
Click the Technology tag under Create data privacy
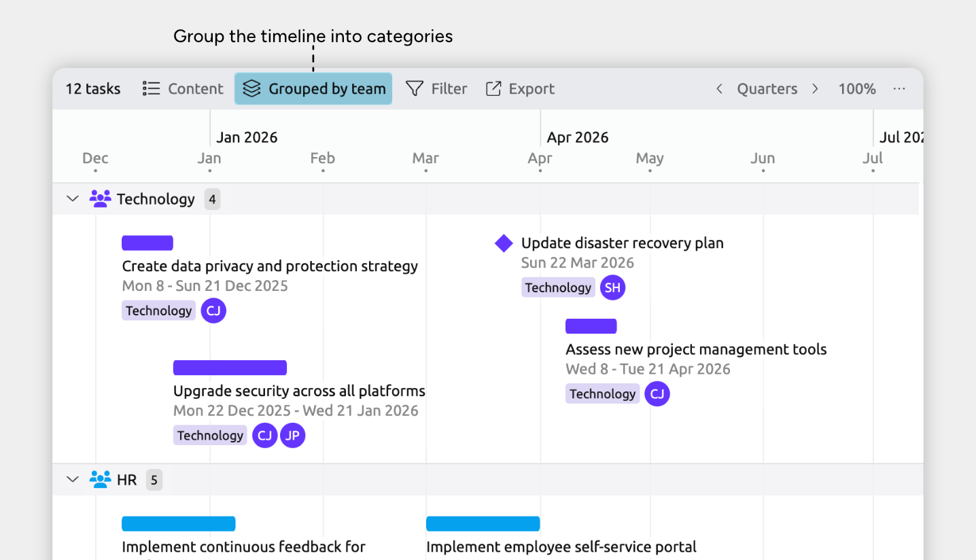click(159, 311)
